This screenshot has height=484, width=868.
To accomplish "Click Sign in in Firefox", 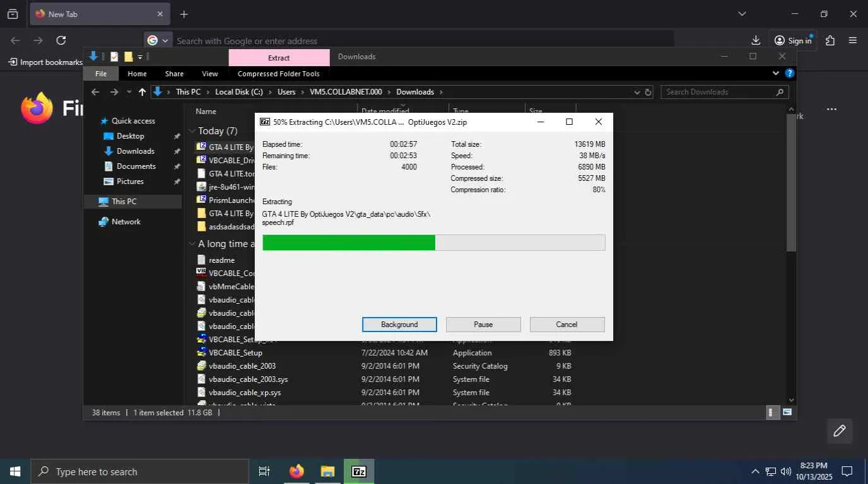I will tap(793, 40).
